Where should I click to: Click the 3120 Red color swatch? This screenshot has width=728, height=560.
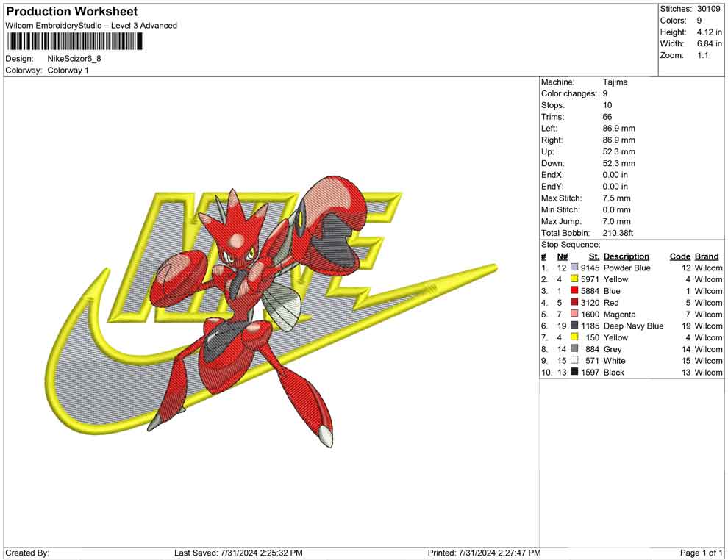574,303
